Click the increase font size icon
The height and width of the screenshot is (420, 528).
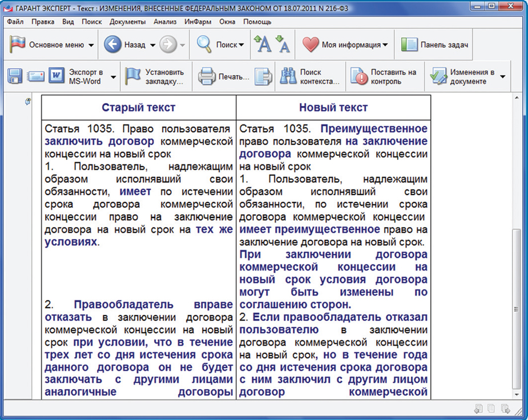(263, 45)
